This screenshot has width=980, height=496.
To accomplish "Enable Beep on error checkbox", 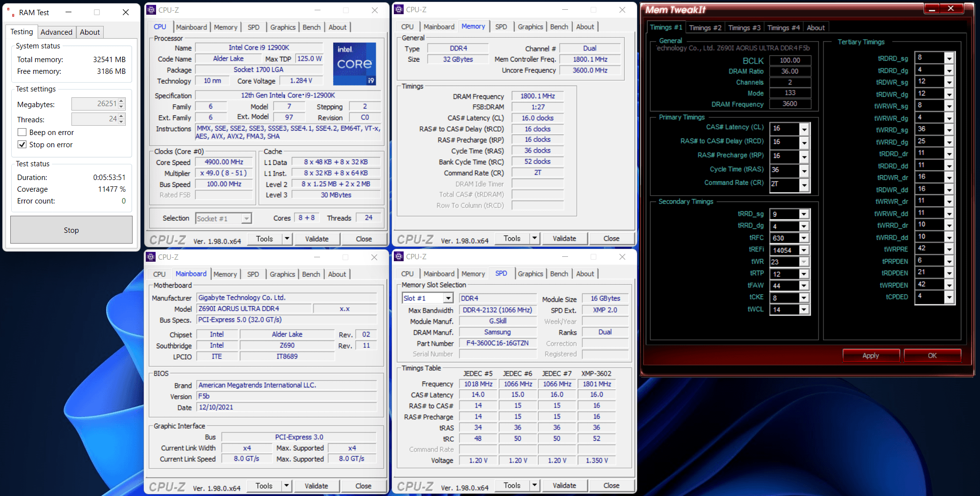I will coord(22,132).
